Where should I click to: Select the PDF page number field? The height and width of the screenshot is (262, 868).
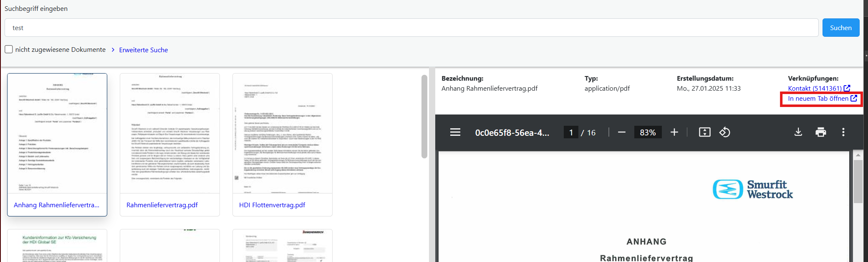571,132
